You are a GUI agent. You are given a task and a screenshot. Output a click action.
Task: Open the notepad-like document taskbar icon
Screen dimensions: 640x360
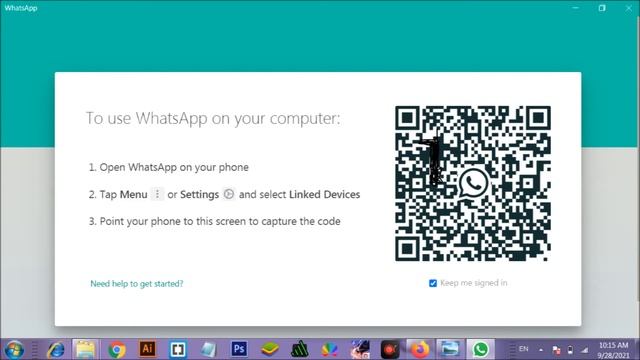click(208, 350)
